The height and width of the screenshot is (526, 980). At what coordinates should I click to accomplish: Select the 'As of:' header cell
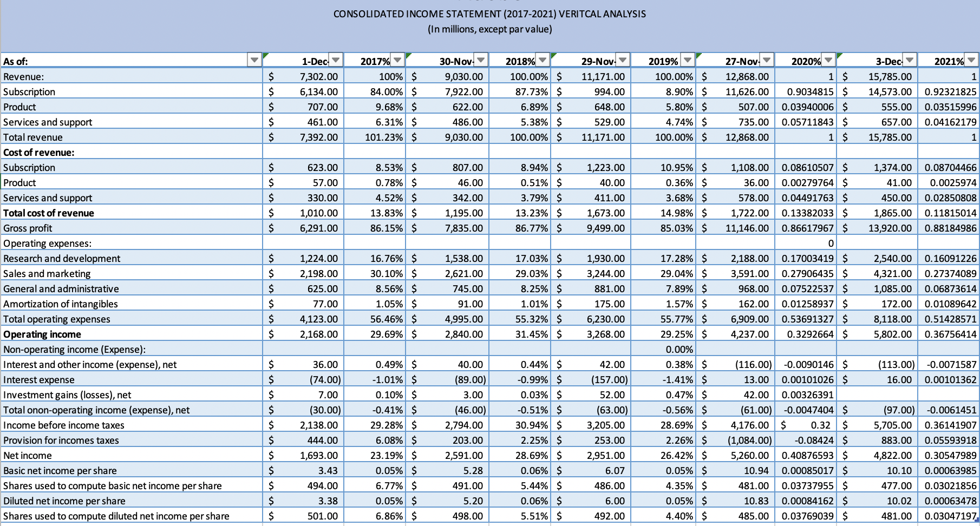(132, 61)
